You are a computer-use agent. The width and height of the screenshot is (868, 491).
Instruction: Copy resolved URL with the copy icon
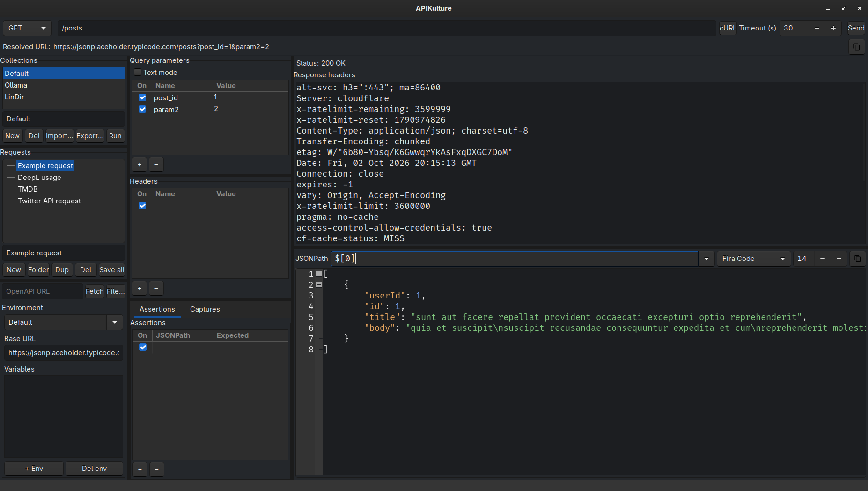point(856,47)
